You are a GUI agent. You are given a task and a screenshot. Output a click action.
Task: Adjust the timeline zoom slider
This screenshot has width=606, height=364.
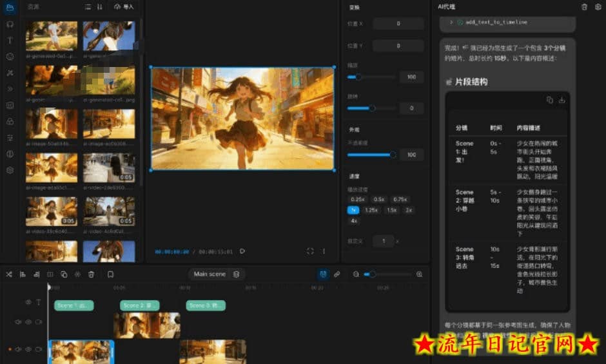point(387,274)
